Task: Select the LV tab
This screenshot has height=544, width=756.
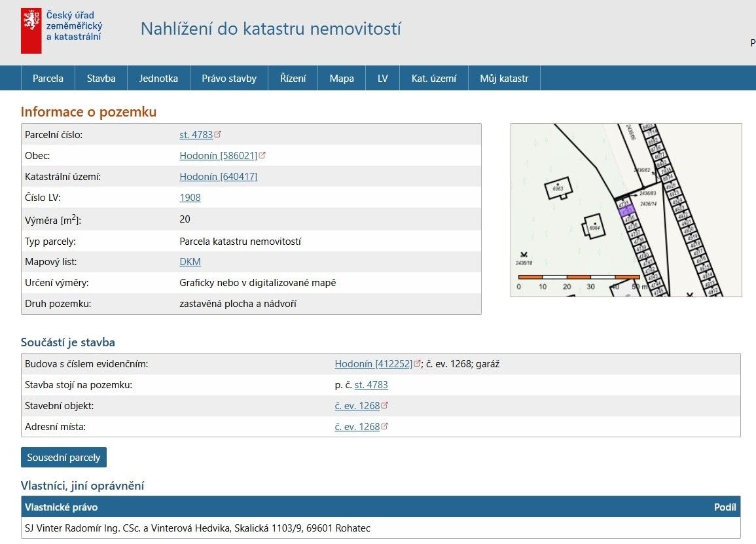Action: click(x=382, y=78)
